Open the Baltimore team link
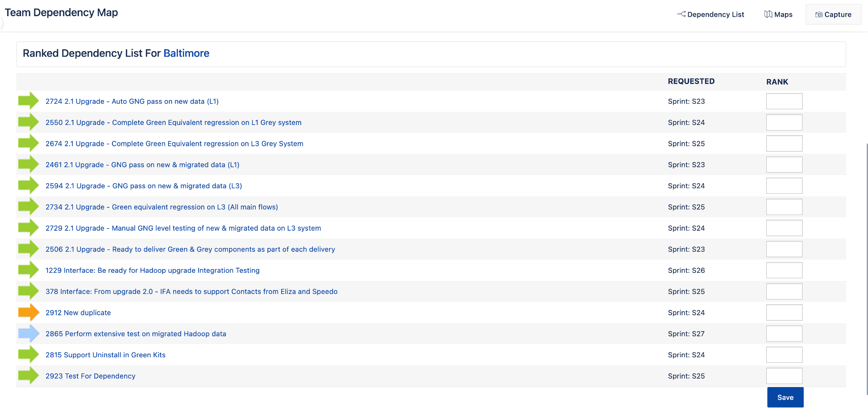This screenshot has width=868, height=419. [186, 53]
